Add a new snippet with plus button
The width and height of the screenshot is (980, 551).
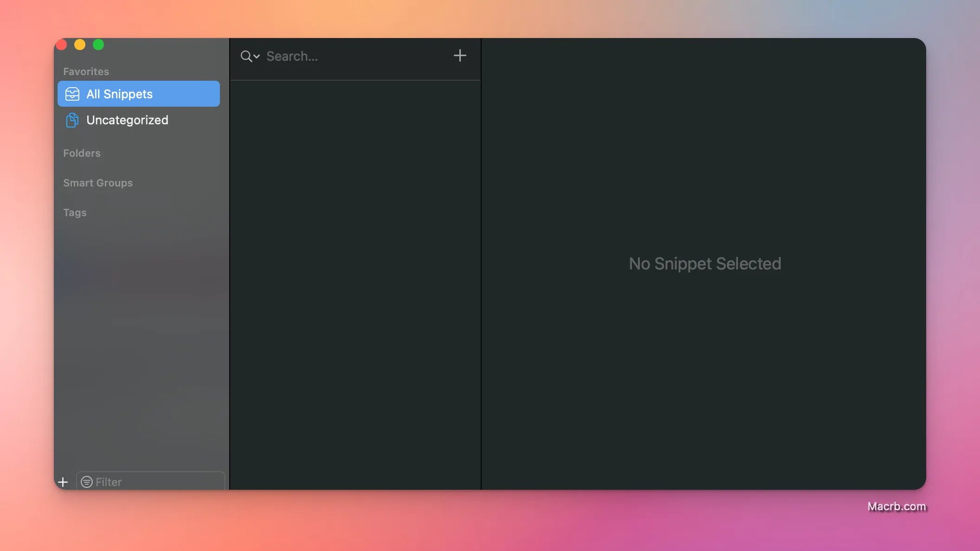click(460, 56)
